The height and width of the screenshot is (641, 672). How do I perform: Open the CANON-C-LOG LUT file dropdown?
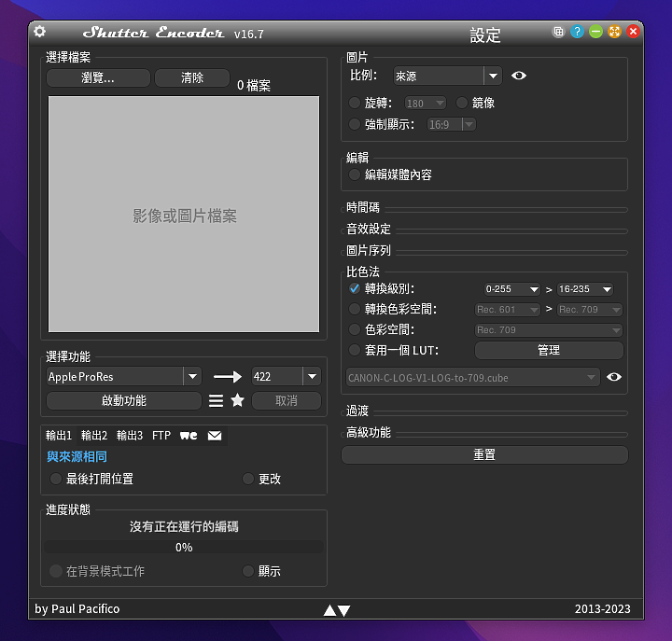(472, 378)
